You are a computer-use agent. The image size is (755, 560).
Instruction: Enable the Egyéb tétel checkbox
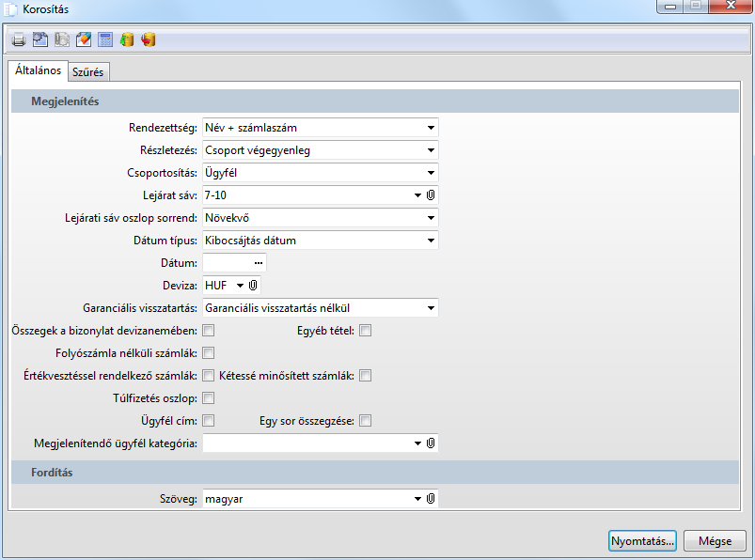[x=366, y=331]
